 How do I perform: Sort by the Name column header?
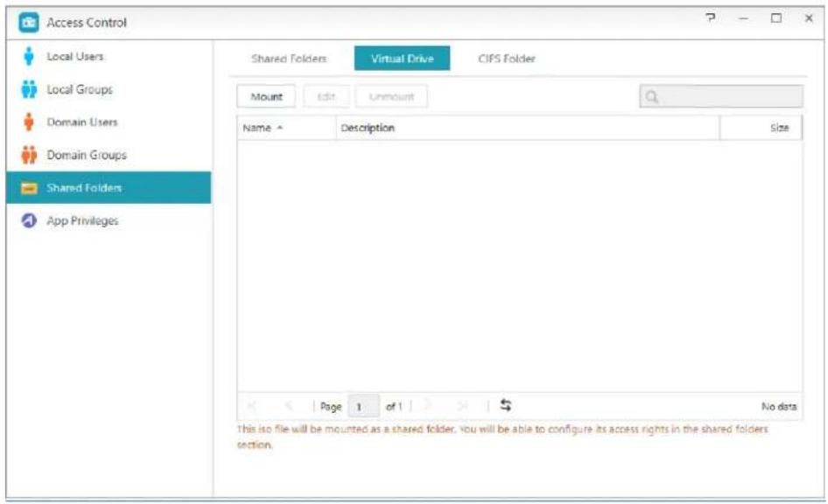click(x=287, y=128)
